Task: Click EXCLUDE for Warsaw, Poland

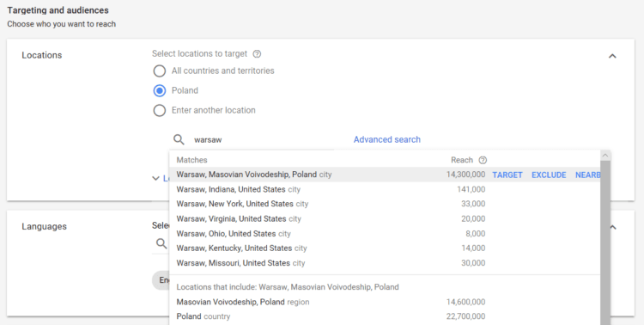Action: (549, 175)
